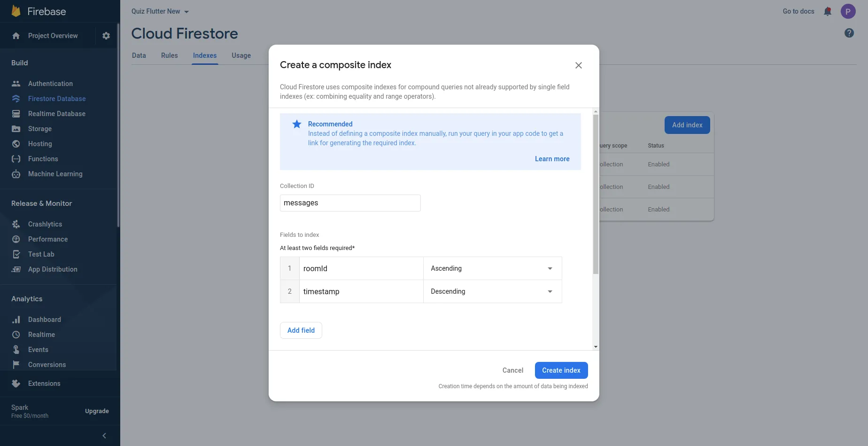Viewport: 868px width, 446px height.
Task: Open notifications bell icon
Action: (828, 11)
